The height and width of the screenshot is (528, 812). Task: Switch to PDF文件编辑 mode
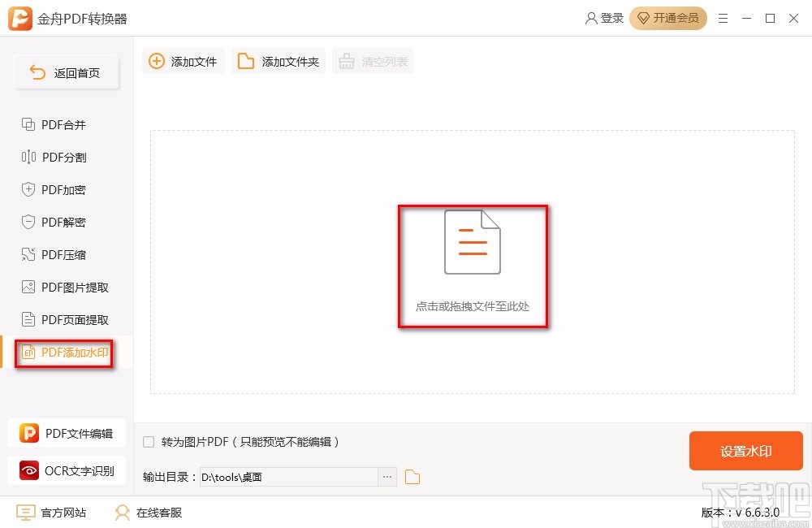coord(67,433)
